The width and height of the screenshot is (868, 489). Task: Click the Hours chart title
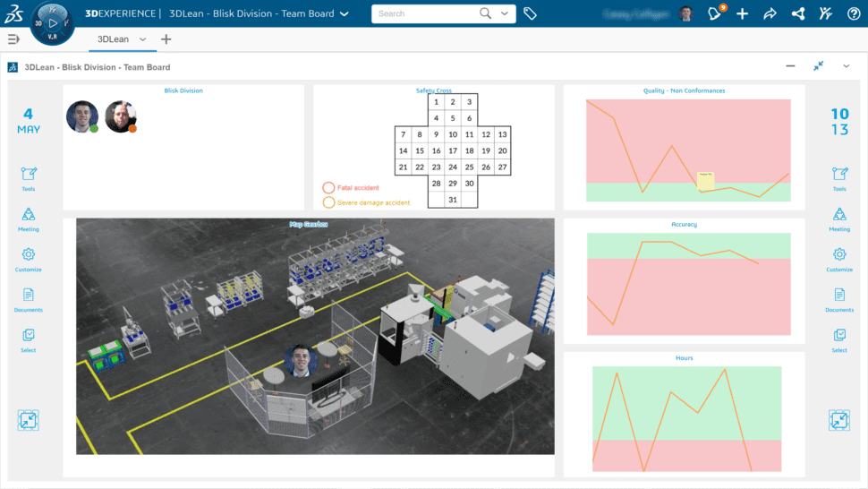point(685,357)
